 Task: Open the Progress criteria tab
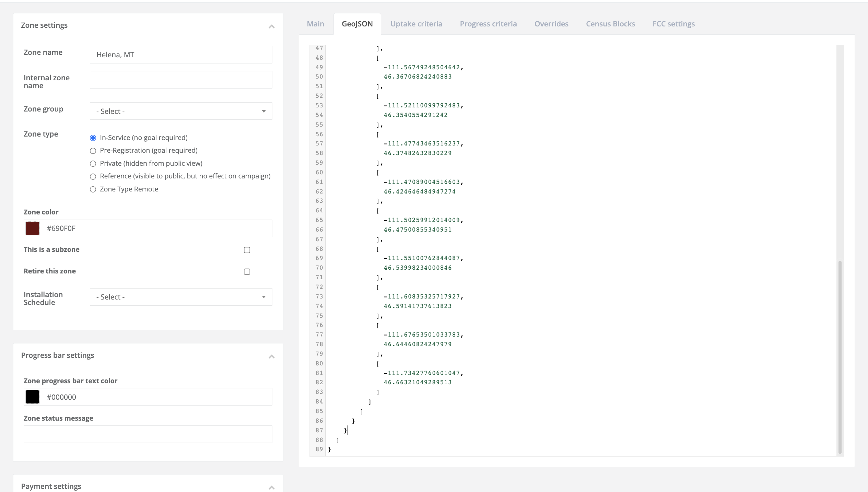[488, 24]
